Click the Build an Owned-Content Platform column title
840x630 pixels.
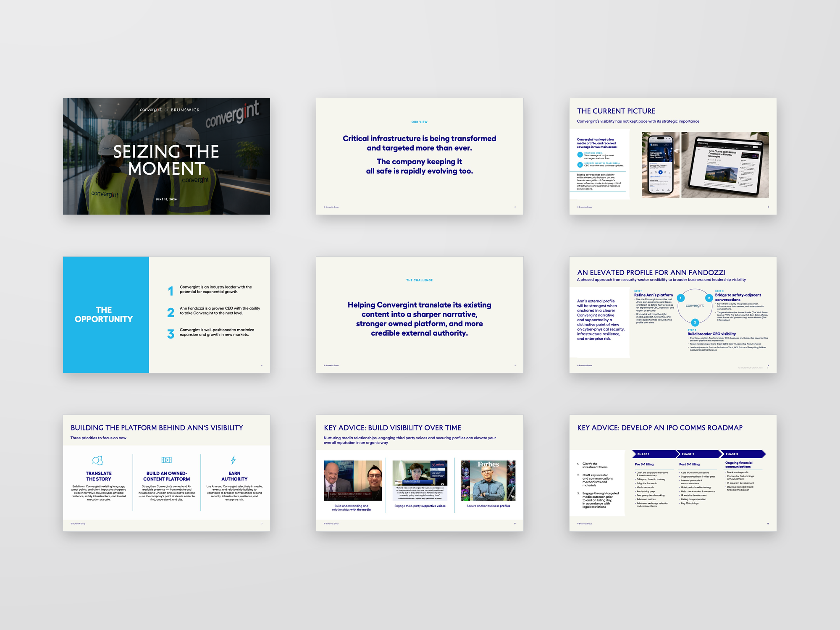(x=167, y=476)
